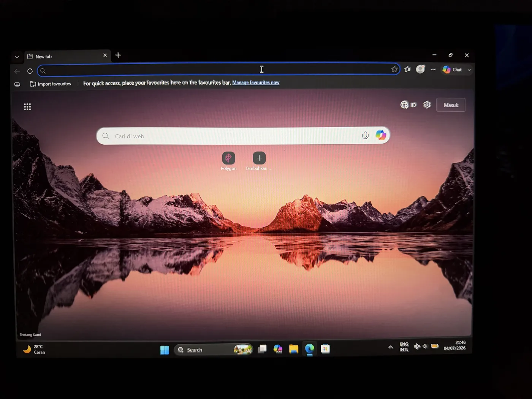Refresh the page
The height and width of the screenshot is (399, 532).
click(30, 71)
